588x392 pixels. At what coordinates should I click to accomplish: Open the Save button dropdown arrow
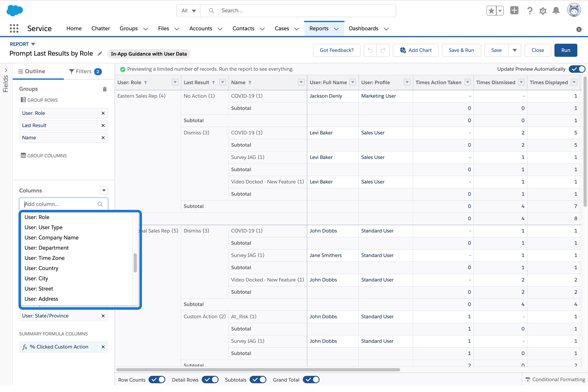515,50
